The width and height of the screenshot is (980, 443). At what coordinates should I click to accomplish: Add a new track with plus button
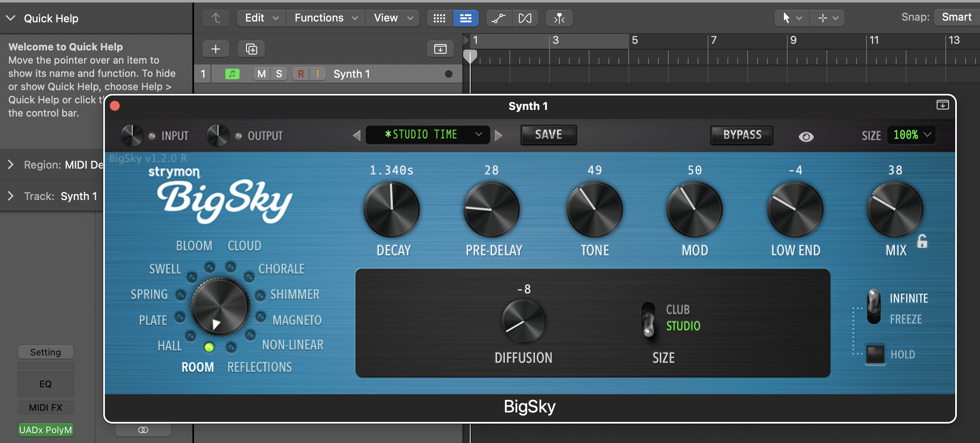click(215, 49)
